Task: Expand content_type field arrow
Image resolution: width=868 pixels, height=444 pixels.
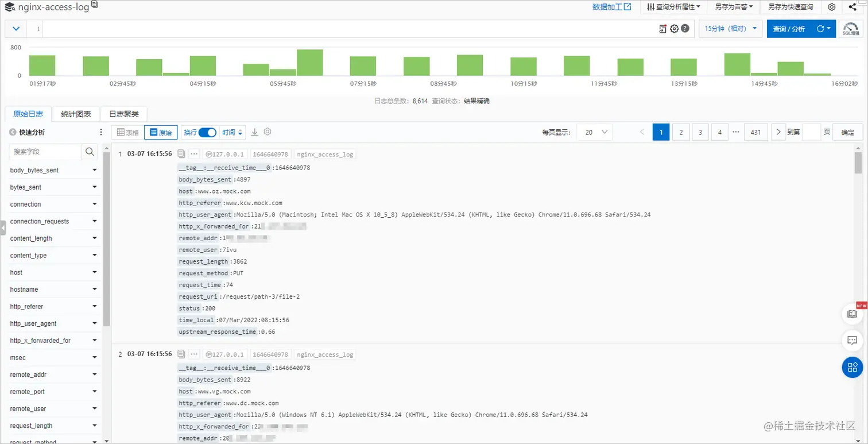Action: [x=95, y=256]
